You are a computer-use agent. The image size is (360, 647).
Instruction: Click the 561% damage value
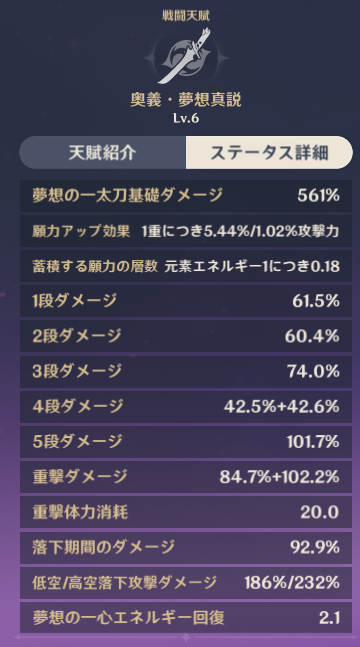click(x=319, y=196)
